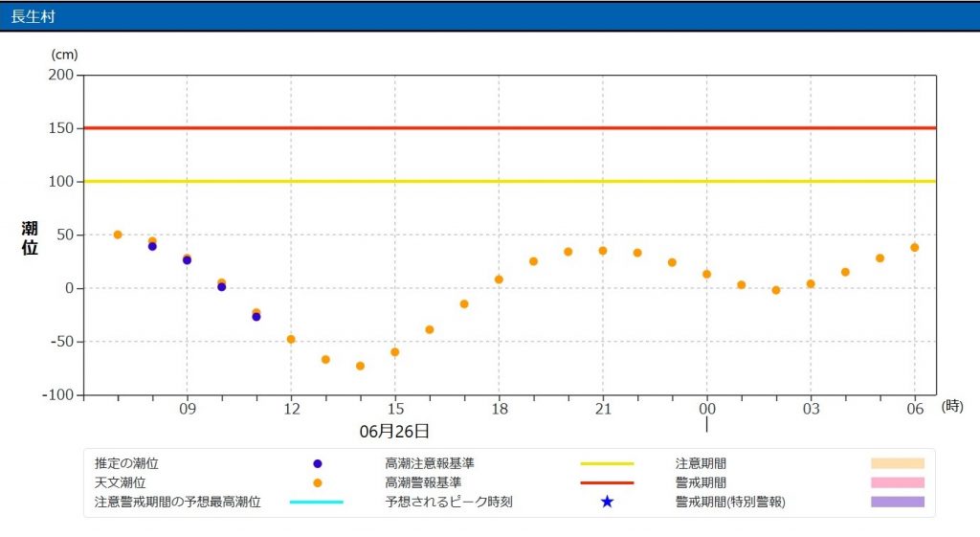Click the red 150 cm warning threshold line in chart
Image resolution: width=980 pixels, height=537 pixels.
(x=510, y=128)
